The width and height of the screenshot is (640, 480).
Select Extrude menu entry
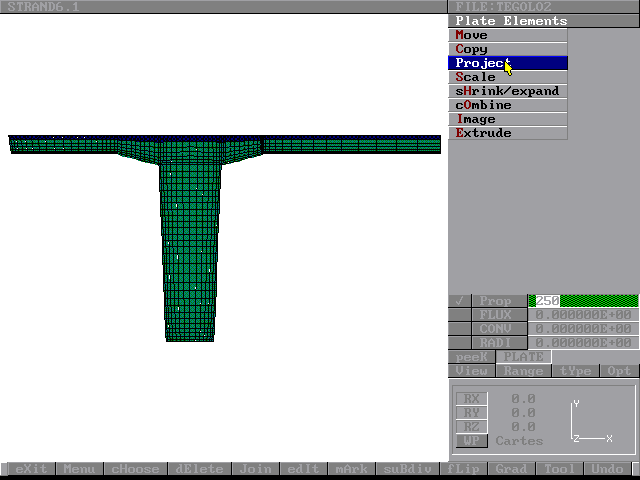[x=508, y=133]
